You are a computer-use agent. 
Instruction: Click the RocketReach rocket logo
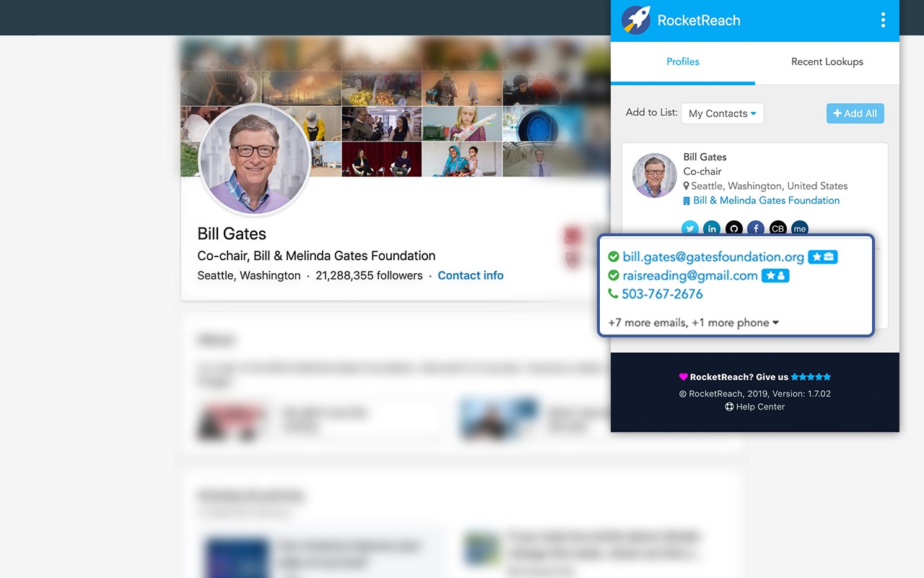pos(636,20)
